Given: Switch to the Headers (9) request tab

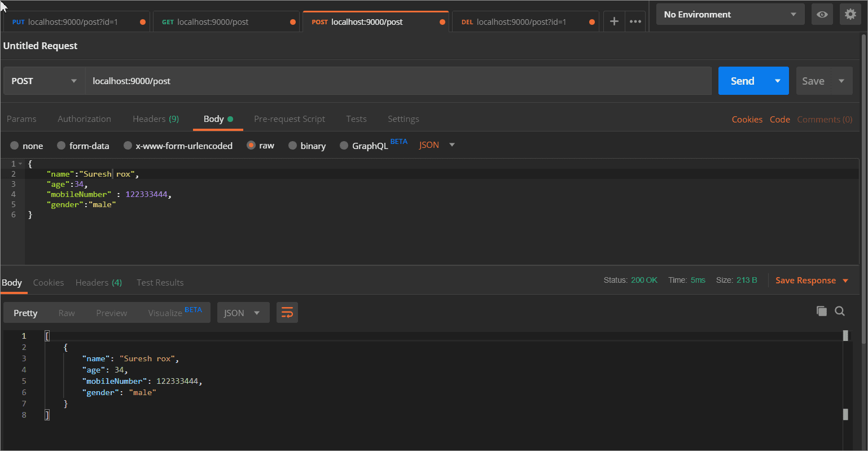Looking at the screenshot, I should (155, 119).
